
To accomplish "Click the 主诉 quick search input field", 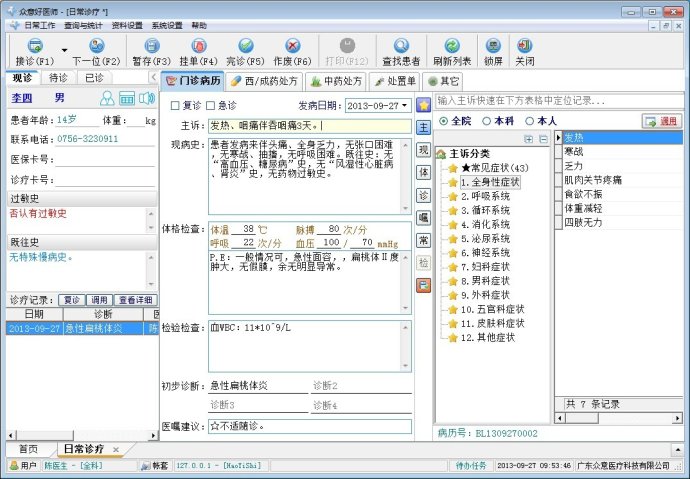I will (x=559, y=101).
